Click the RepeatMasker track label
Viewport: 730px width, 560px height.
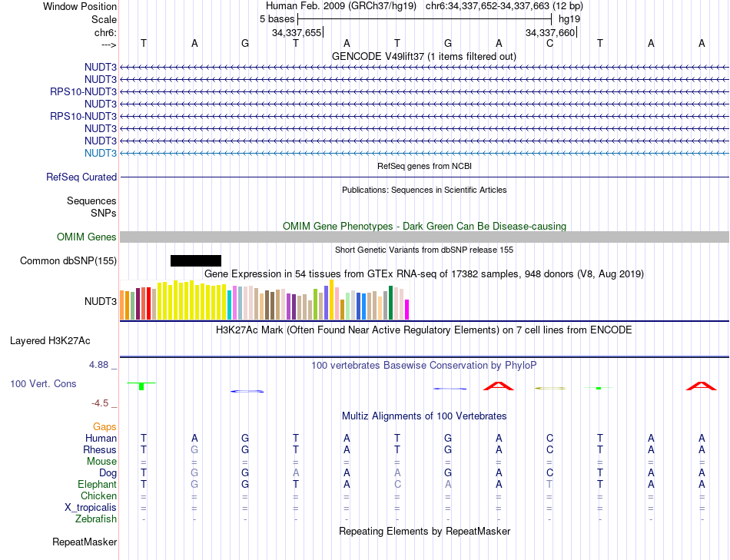[x=85, y=542]
